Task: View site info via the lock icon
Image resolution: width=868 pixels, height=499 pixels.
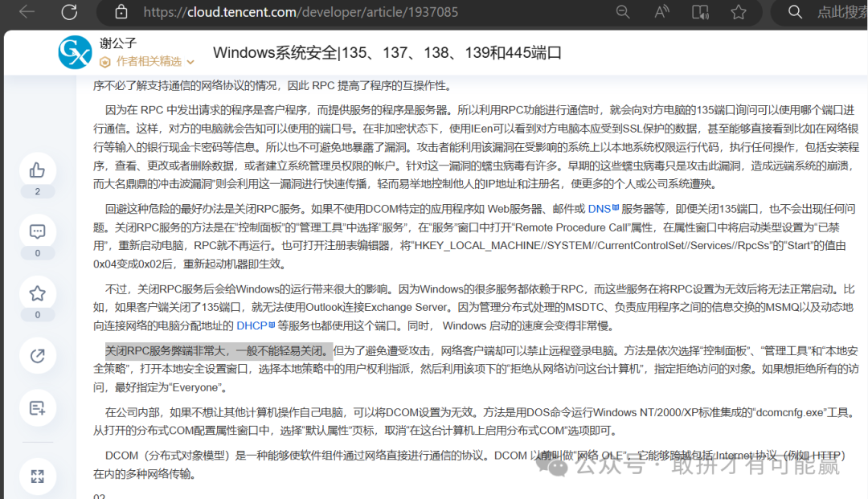Action: point(121,12)
